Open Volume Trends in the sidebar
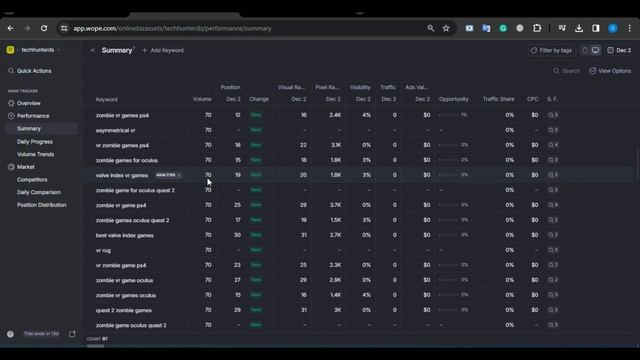Image resolution: width=640 pixels, height=360 pixels. pos(36,154)
